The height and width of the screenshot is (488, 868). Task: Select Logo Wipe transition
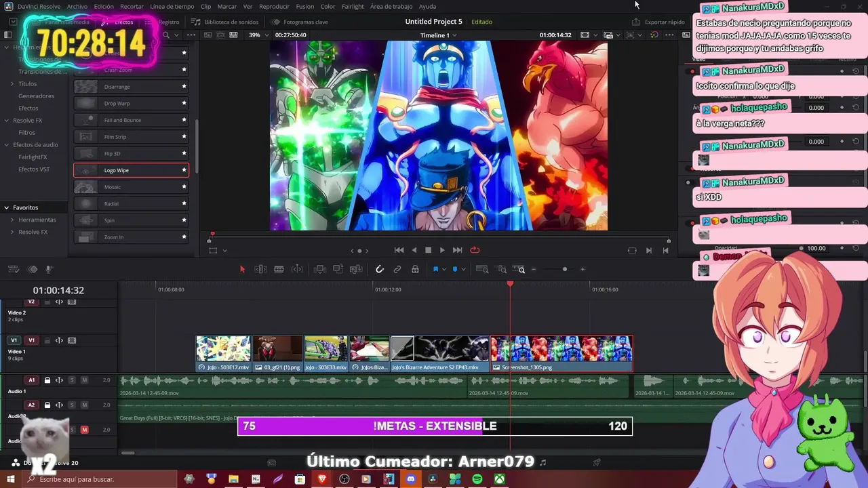(131, 170)
